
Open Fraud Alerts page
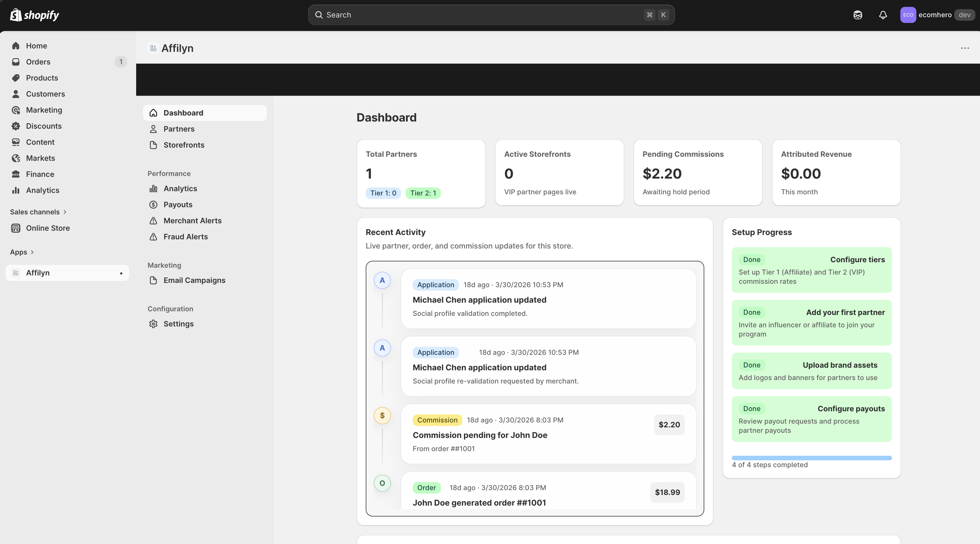tap(205, 237)
